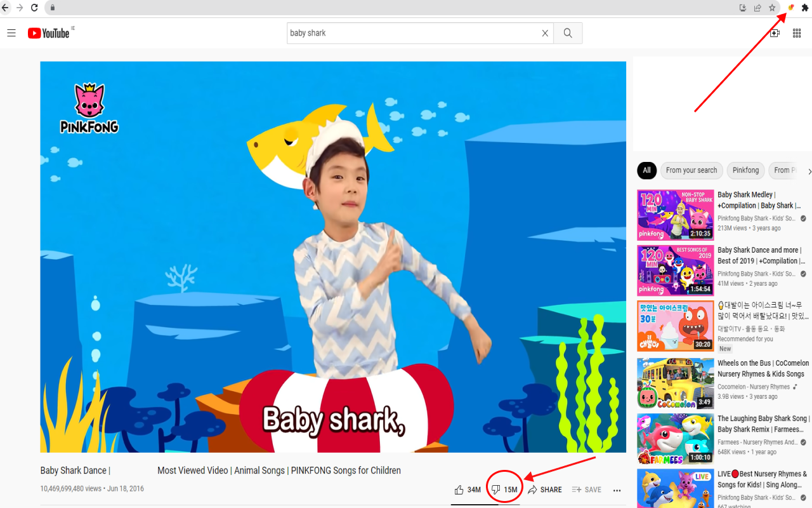Click the 41M views • 2 years ago text
This screenshot has width=812, height=508.
747,283
